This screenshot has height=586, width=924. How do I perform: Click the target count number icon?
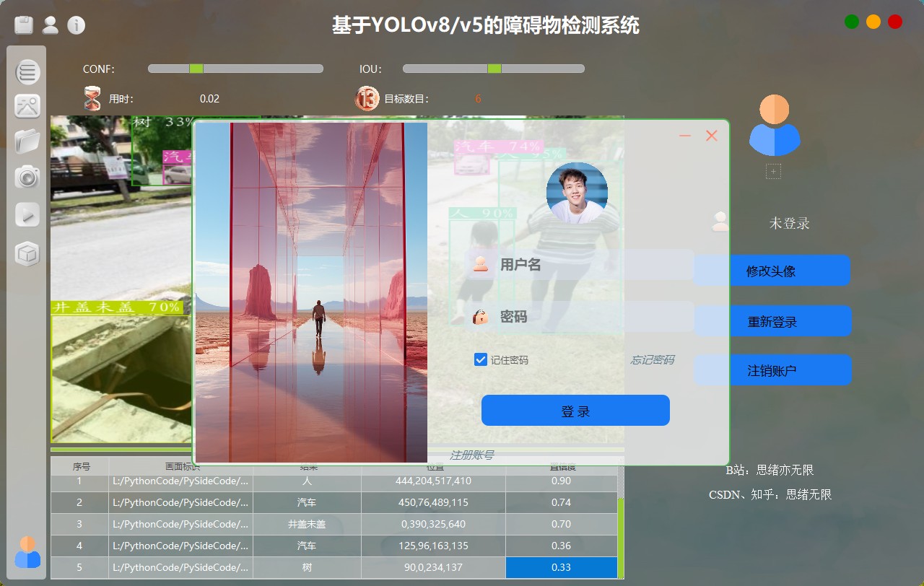tap(367, 98)
